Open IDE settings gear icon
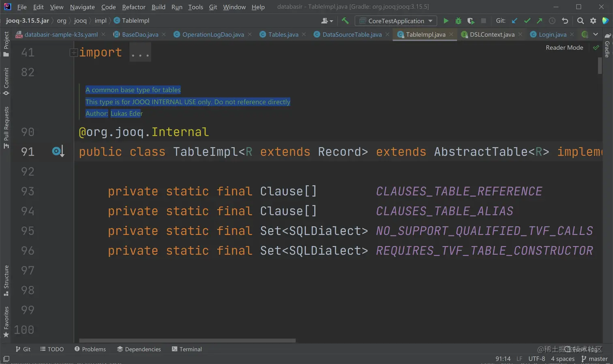The height and width of the screenshot is (364, 613). 593,21
